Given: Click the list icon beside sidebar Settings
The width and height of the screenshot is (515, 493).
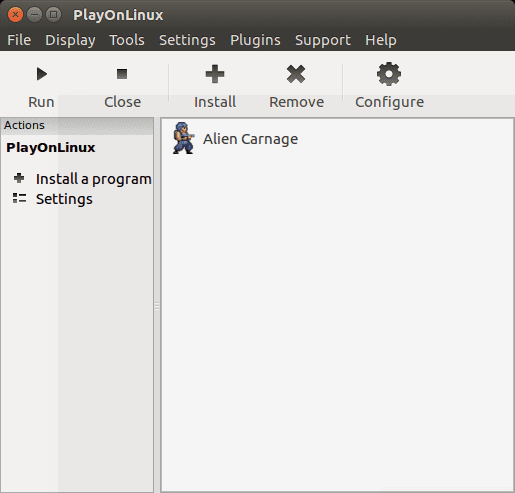Looking at the screenshot, I should 19,198.
